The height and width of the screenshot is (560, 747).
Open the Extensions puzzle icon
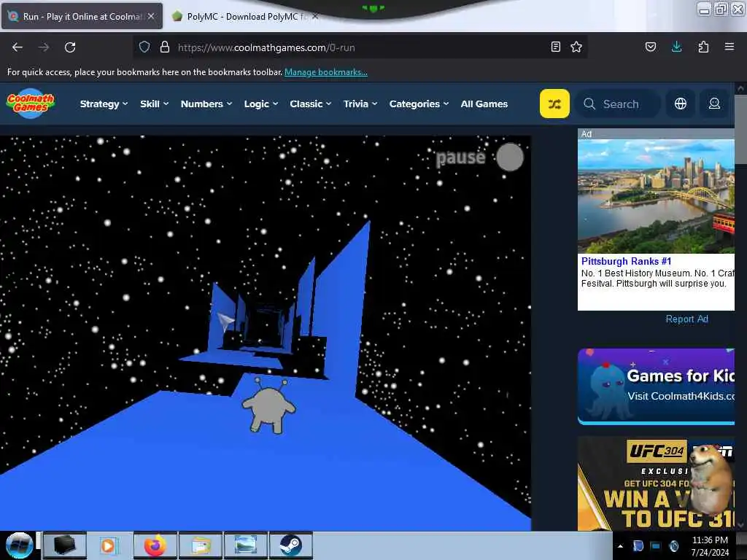click(x=703, y=47)
